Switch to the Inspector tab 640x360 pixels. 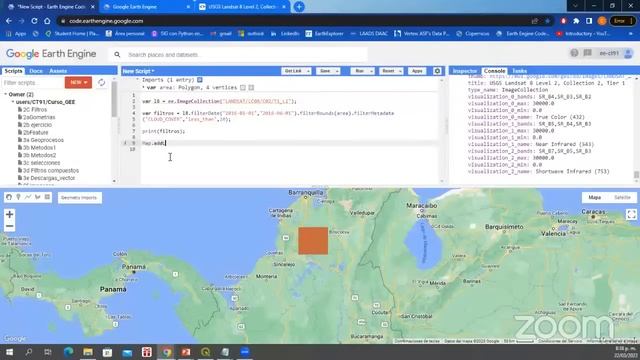pyautogui.click(x=465, y=71)
